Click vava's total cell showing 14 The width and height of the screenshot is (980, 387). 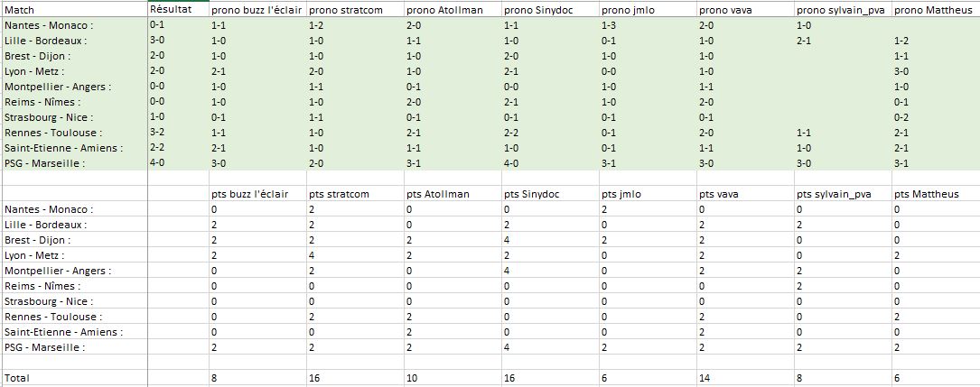click(744, 376)
